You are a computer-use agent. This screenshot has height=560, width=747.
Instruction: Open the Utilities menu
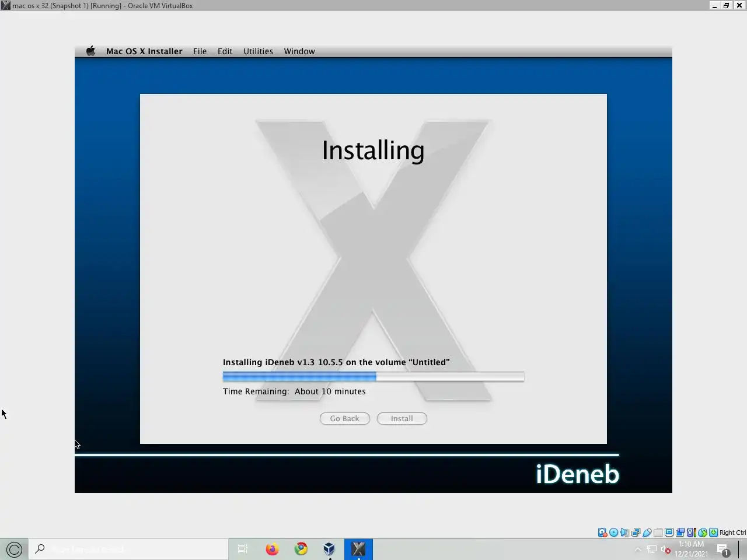point(258,51)
